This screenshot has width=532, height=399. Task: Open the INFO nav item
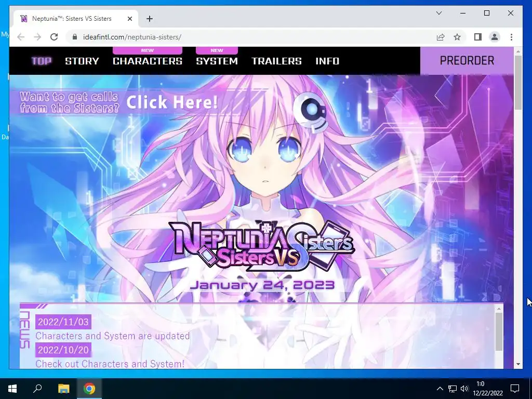click(x=327, y=61)
